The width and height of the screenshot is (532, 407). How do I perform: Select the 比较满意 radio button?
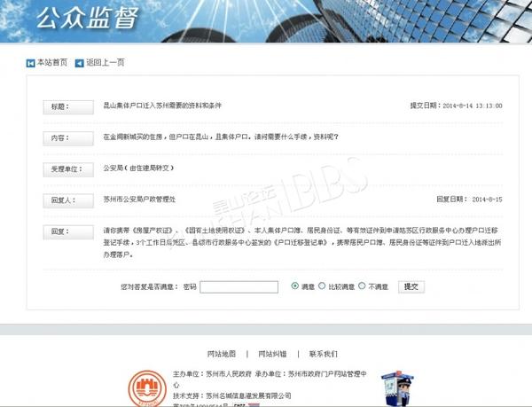[323, 286]
